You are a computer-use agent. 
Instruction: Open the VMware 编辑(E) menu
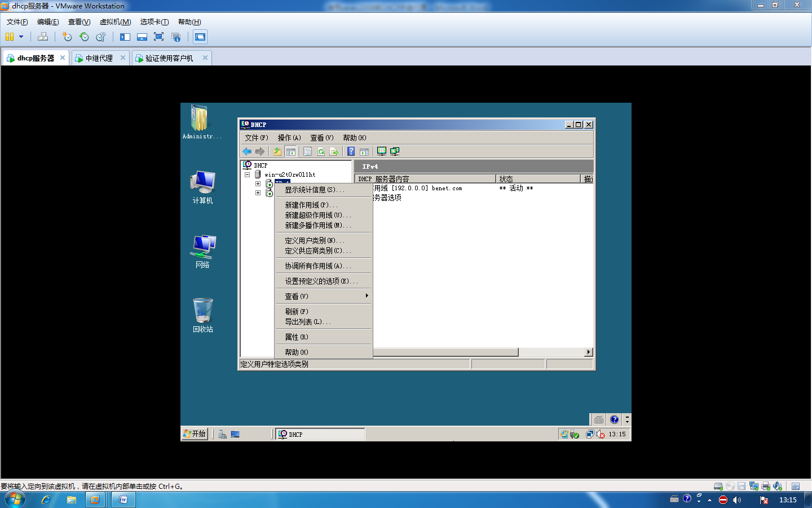pos(48,22)
